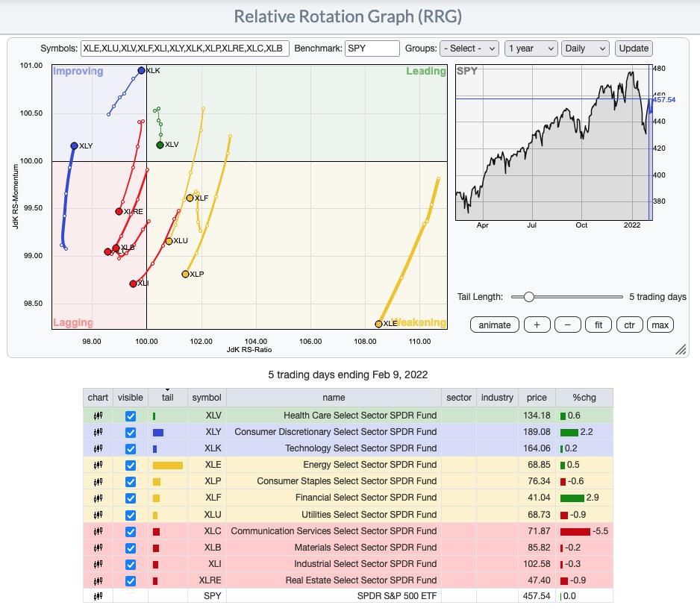This screenshot has width=700, height=611.
Task: Open chart icon for XLY row
Action: point(99,432)
